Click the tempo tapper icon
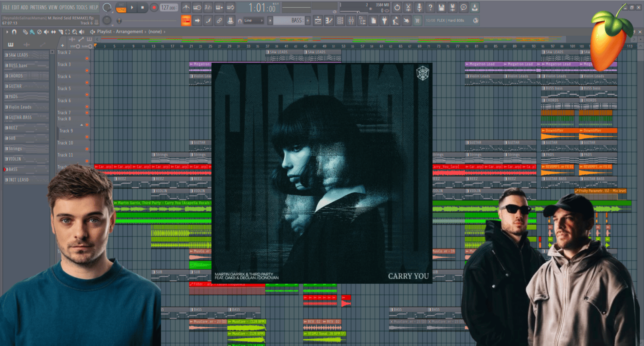This screenshot has height=346, width=644. pos(395,20)
